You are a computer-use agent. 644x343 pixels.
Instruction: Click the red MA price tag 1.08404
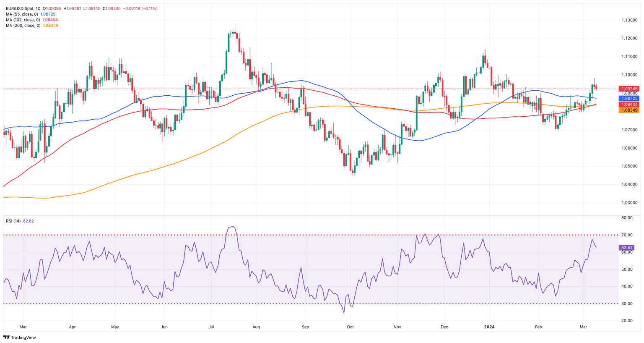[x=629, y=105]
